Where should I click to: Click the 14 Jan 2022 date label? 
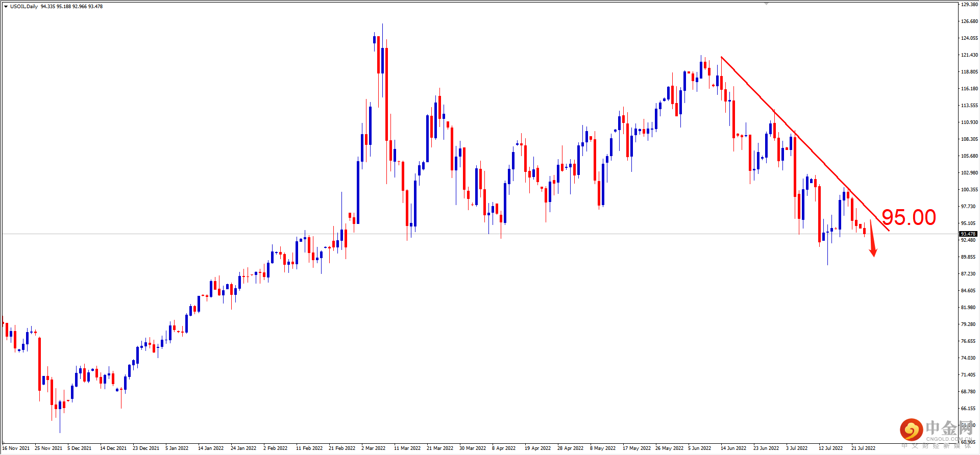(x=211, y=448)
